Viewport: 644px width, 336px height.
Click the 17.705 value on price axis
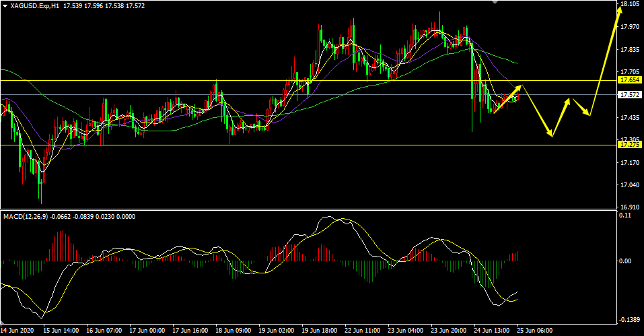pos(631,71)
